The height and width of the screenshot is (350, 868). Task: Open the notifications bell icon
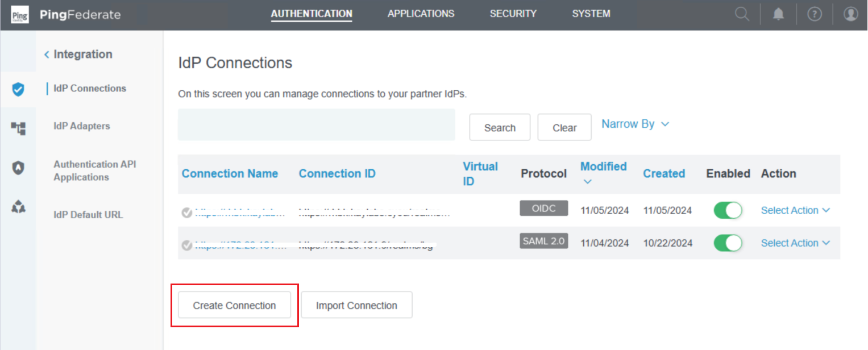click(778, 14)
